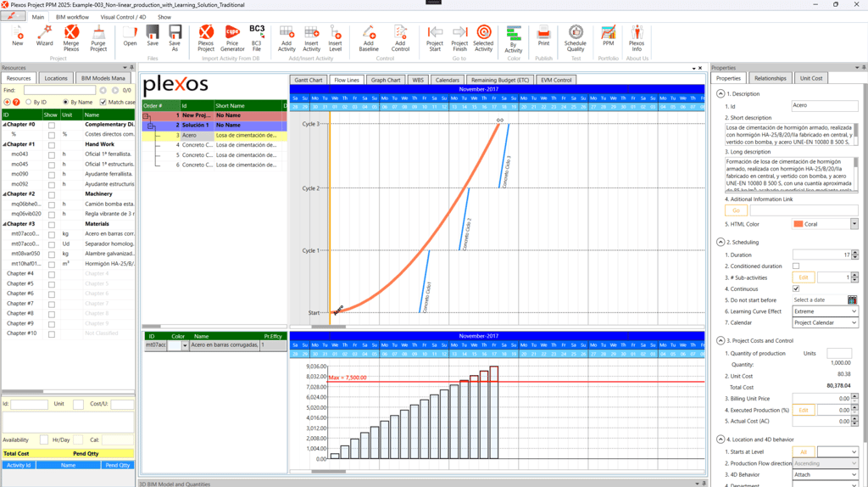The width and height of the screenshot is (868, 487).
Task: Toggle the Match case checkbox
Action: [x=103, y=102]
